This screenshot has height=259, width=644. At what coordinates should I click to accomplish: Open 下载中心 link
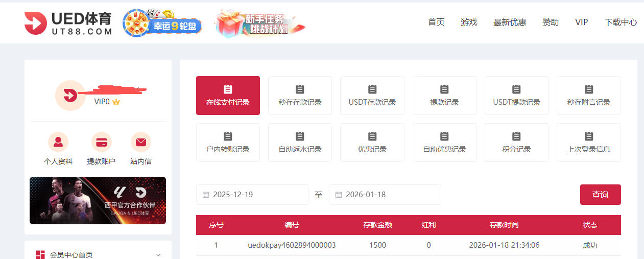(621, 22)
